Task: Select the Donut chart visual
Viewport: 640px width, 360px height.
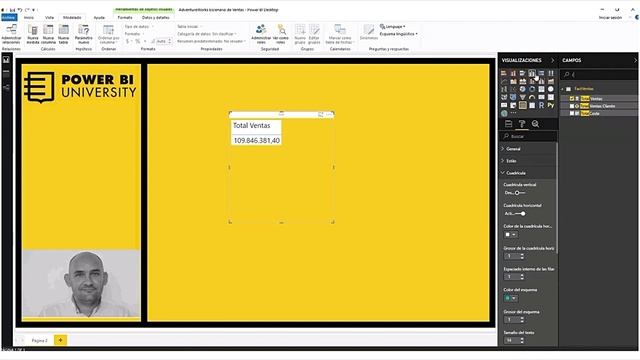Action: point(532,89)
